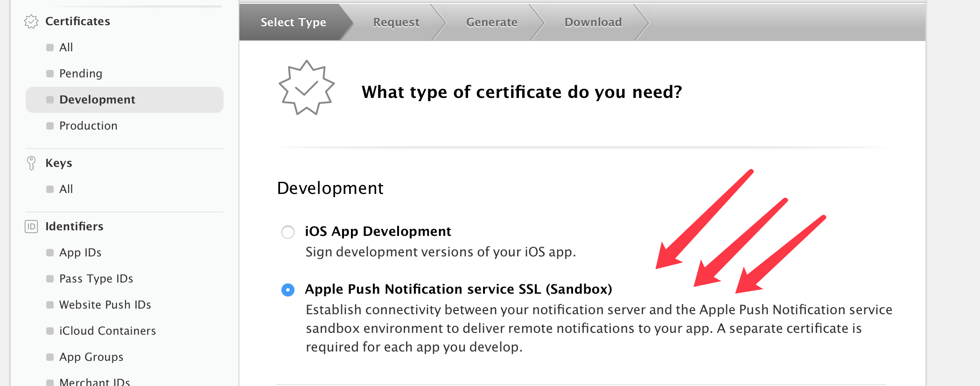Show All certificates

tap(66, 48)
